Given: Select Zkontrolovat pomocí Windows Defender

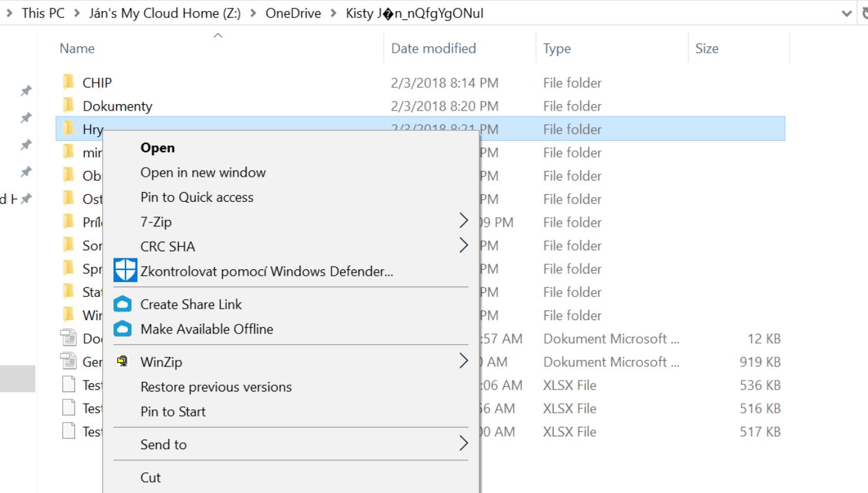Looking at the screenshot, I should point(267,271).
